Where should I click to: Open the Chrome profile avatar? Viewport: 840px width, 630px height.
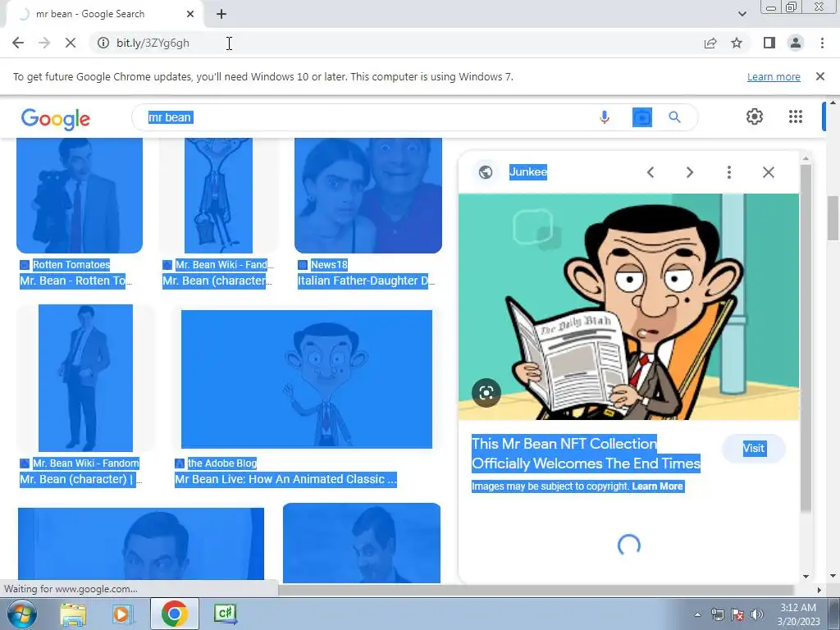(x=796, y=43)
